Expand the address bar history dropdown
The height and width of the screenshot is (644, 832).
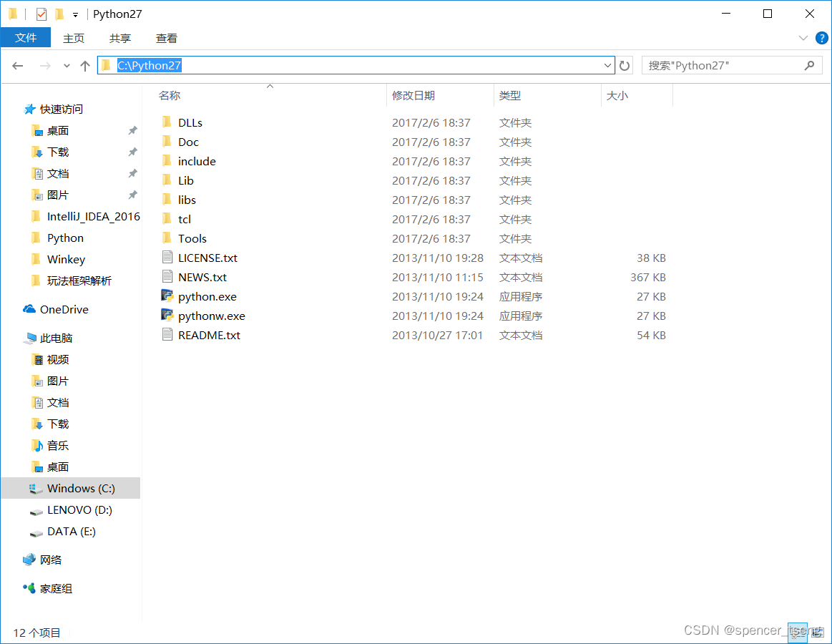607,66
